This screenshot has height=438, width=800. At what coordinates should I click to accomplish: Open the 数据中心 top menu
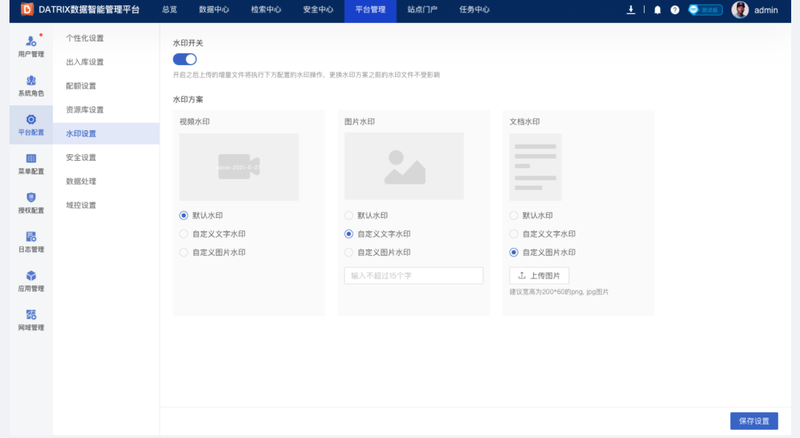click(214, 10)
